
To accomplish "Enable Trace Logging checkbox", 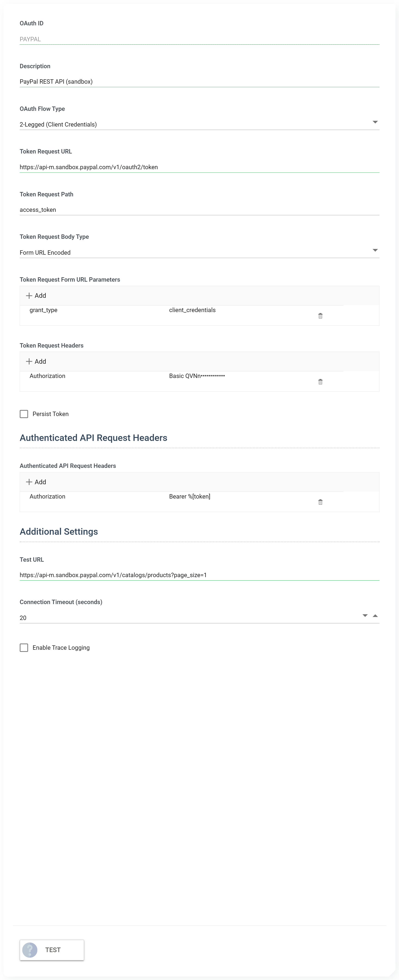I will 24,647.
